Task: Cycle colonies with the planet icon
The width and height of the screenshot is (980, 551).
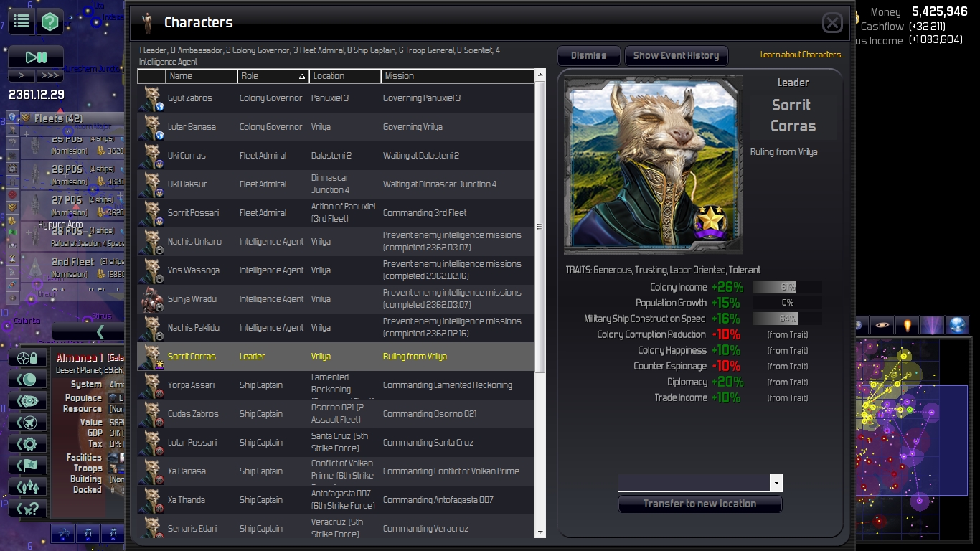Action: pyautogui.click(x=27, y=380)
